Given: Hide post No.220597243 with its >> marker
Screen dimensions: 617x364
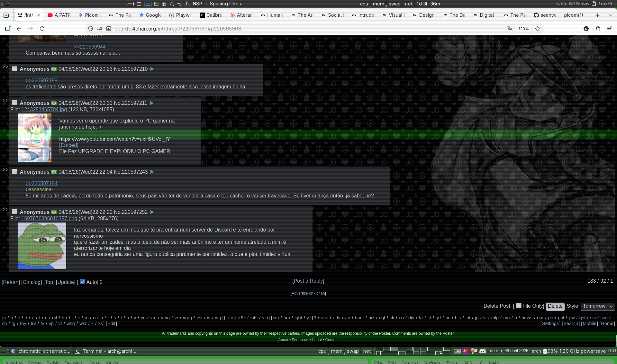Looking at the screenshot, I should click(5, 170).
